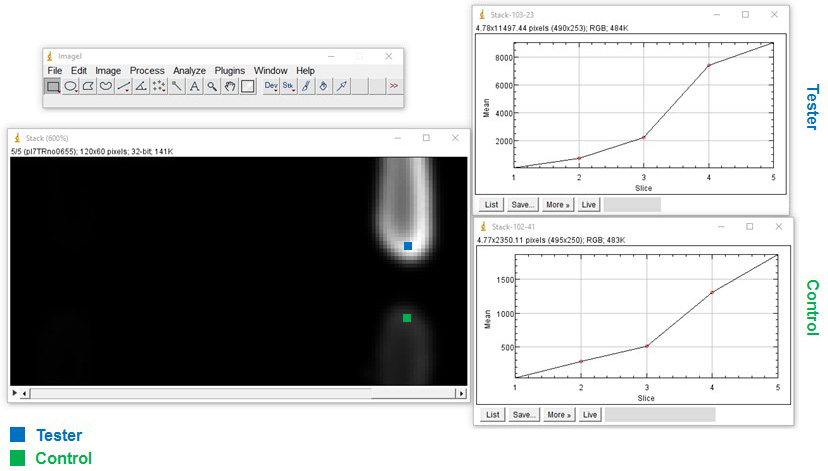This screenshot has width=828, height=471.
Task: Select the Freehand selection tool
Action: tap(106, 86)
